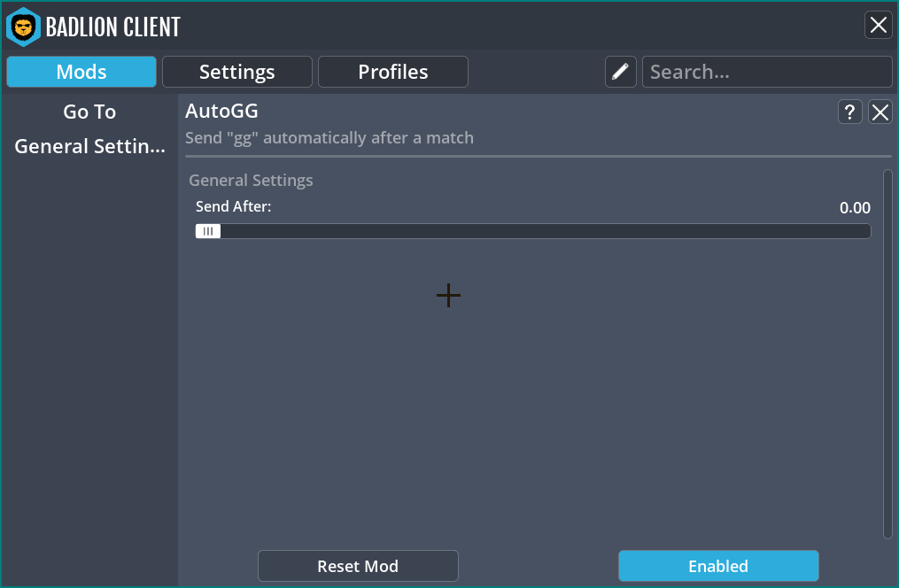The width and height of the screenshot is (899, 588).
Task: Open the Settings tab
Action: coord(237,72)
